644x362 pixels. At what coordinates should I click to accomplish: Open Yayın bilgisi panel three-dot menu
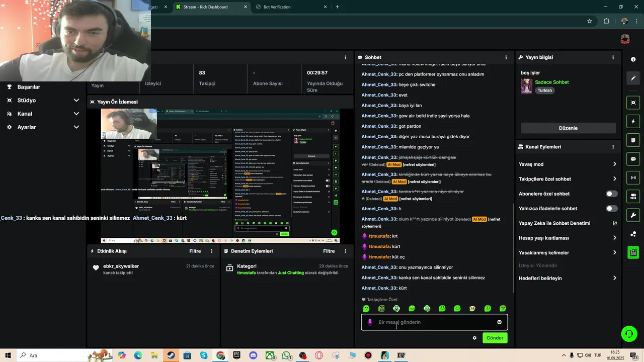pyautogui.click(x=613, y=57)
